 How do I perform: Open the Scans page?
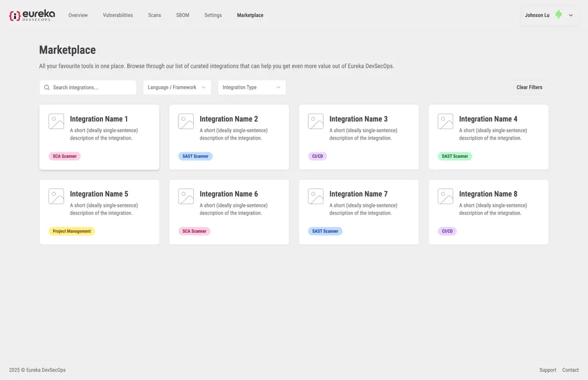click(154, 15)
